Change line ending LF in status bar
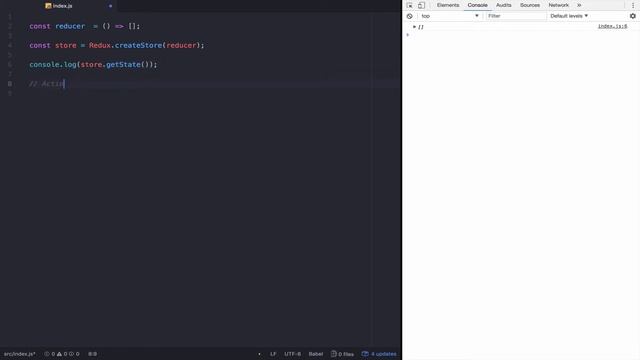 (x=273, y=354)
